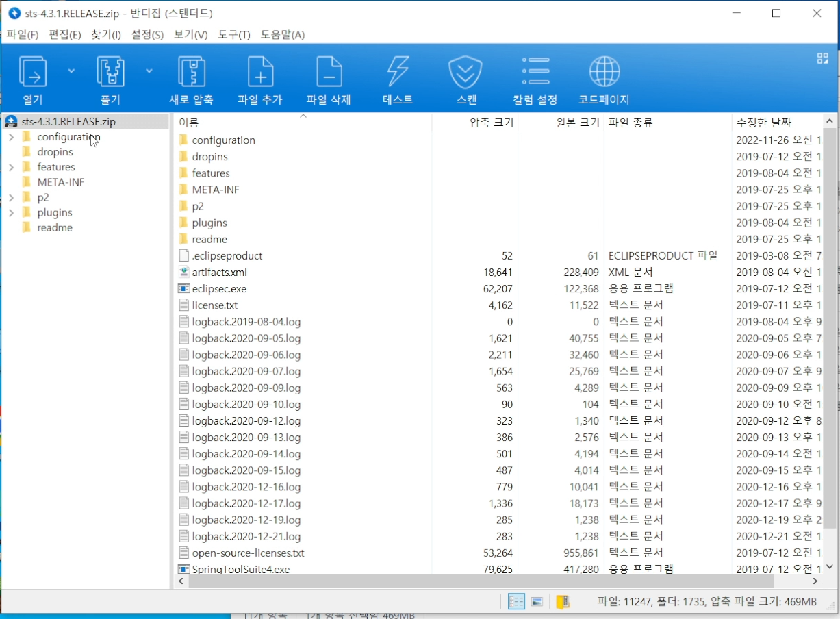This screenshot has width=840, height=619.
Task: Select META-INF folder in file list
Action: pyautogui.click(x=216, y=190)
